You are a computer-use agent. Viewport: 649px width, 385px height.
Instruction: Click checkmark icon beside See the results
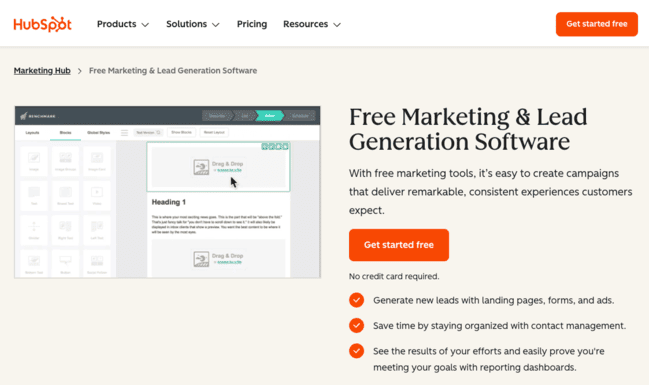coord(356,351)
